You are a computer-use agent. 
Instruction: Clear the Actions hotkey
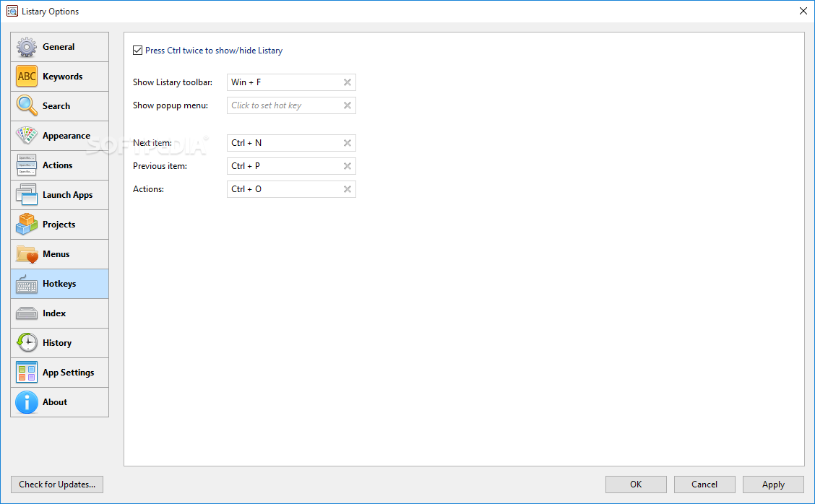point(348,189)
